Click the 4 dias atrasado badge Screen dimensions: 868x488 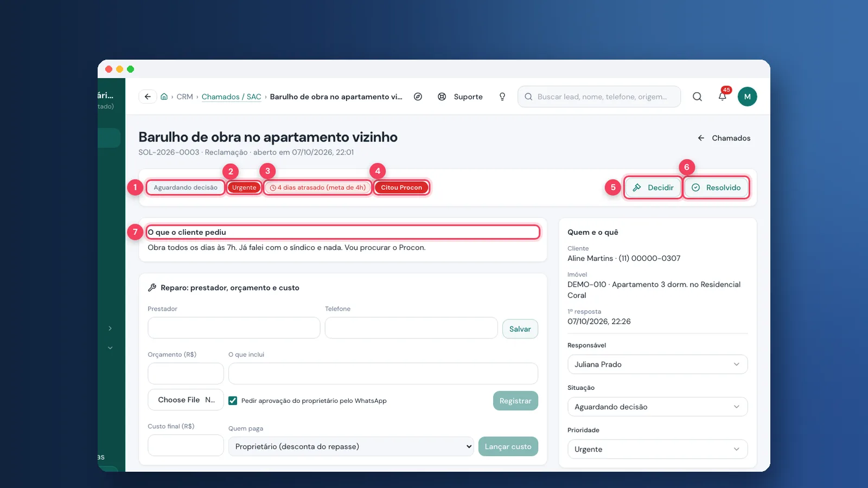(318, 188)
